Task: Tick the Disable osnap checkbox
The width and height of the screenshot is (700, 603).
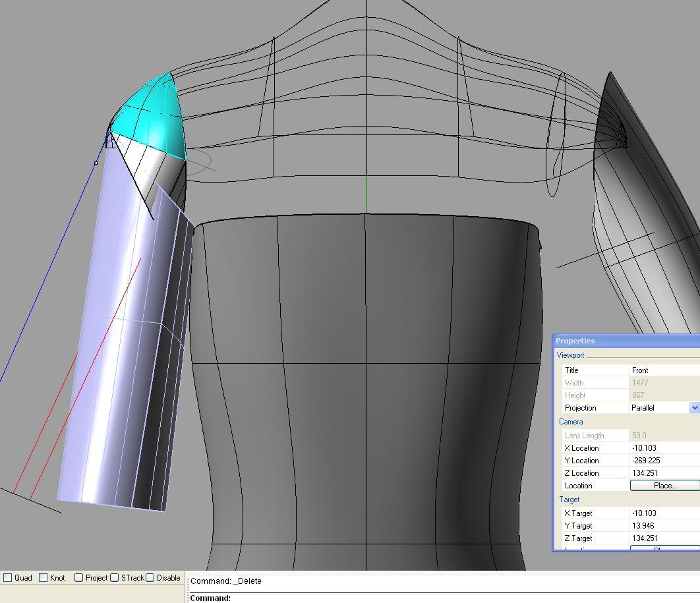Action: [x=150, y=578]
